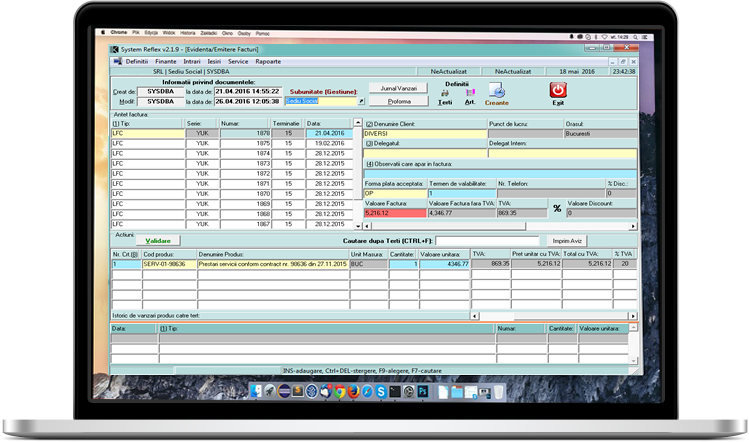Screen dimensions: 749x442
Task: Click the Art. definitions icon
Action: coord(470,93)
